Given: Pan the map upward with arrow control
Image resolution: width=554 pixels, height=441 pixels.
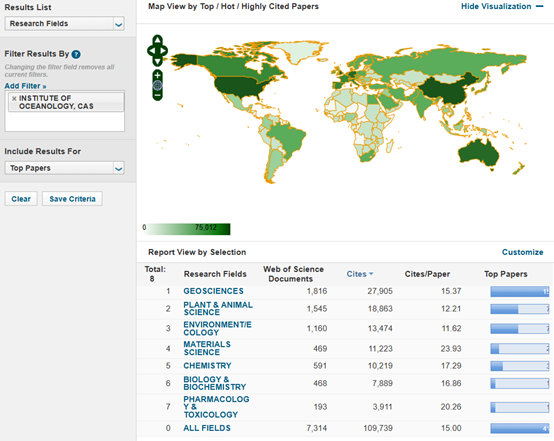Looking at the screenshot, I should coord(158,40).
